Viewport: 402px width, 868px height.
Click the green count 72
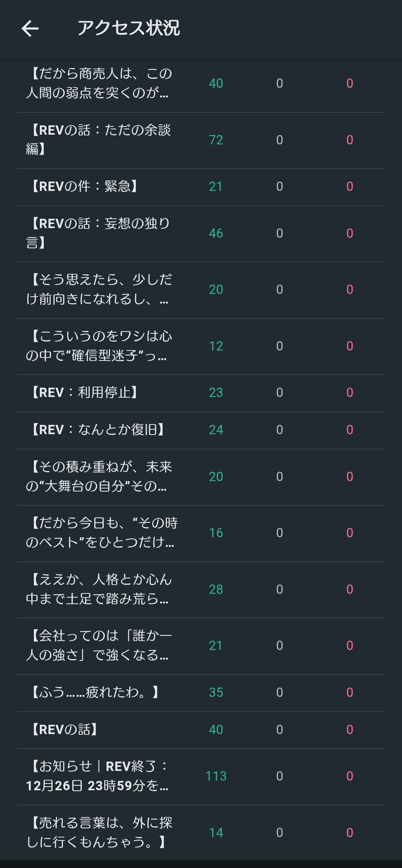click(x=216, y=140)
